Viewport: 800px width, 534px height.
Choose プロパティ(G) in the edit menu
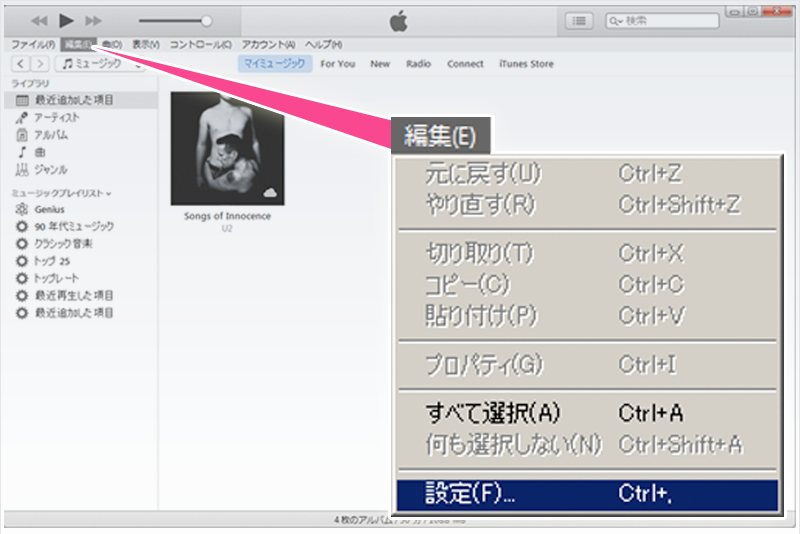587,365
